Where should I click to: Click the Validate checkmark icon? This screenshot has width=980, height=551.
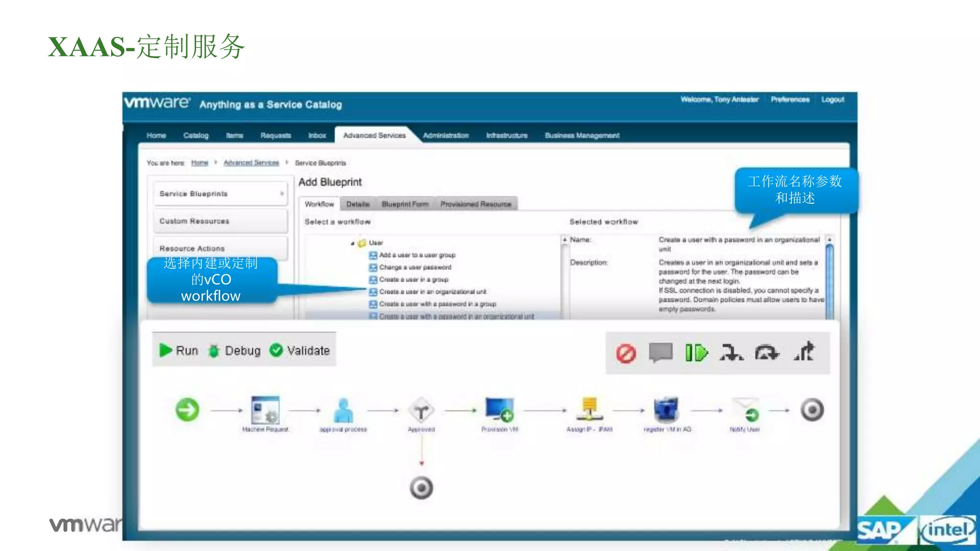276,350
